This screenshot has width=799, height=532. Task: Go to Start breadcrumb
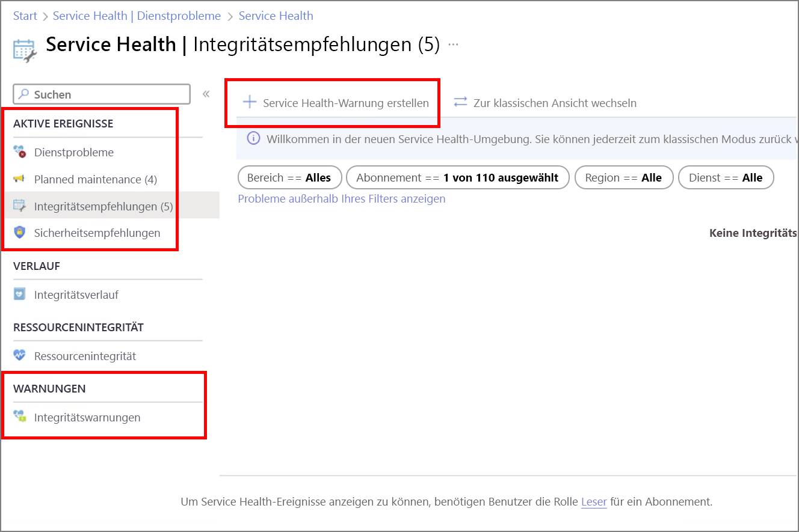(25, 16)
